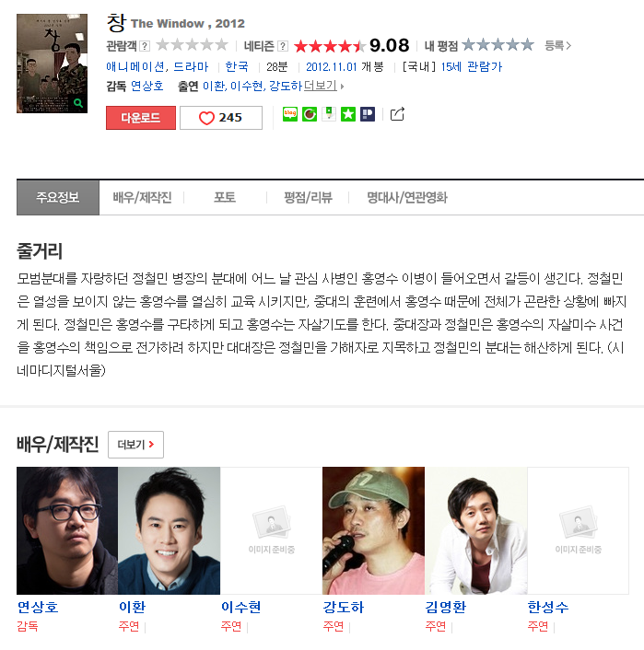
Task: Open director 연상호 link in the header
Action: point(146,86)
